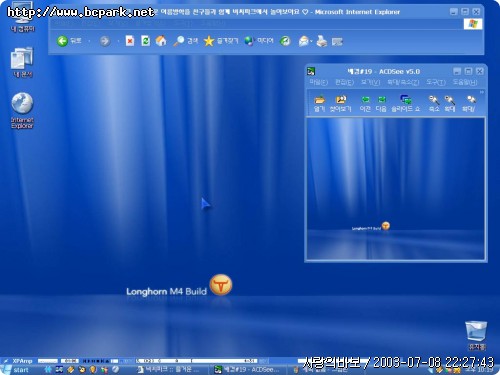Open the Mail button dropdown arrow

[311, 41]
